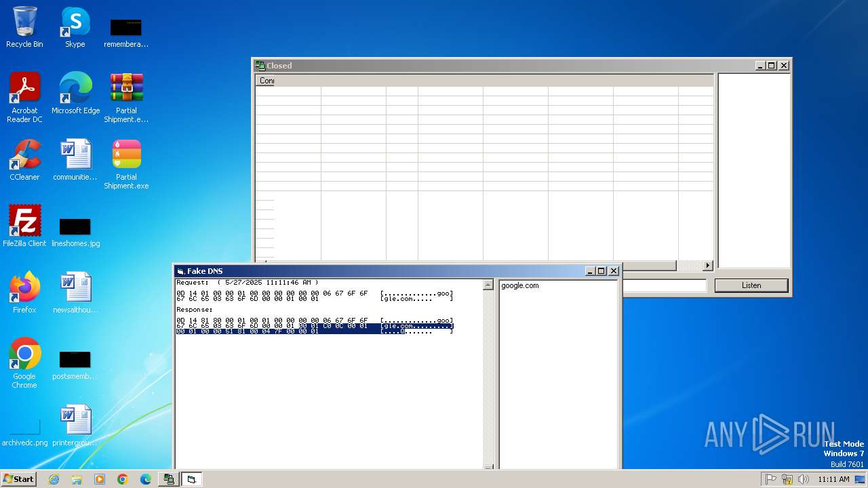Click the Listen button in the Closed window
The width and height of the screenshot is (868, 488).
751,285
